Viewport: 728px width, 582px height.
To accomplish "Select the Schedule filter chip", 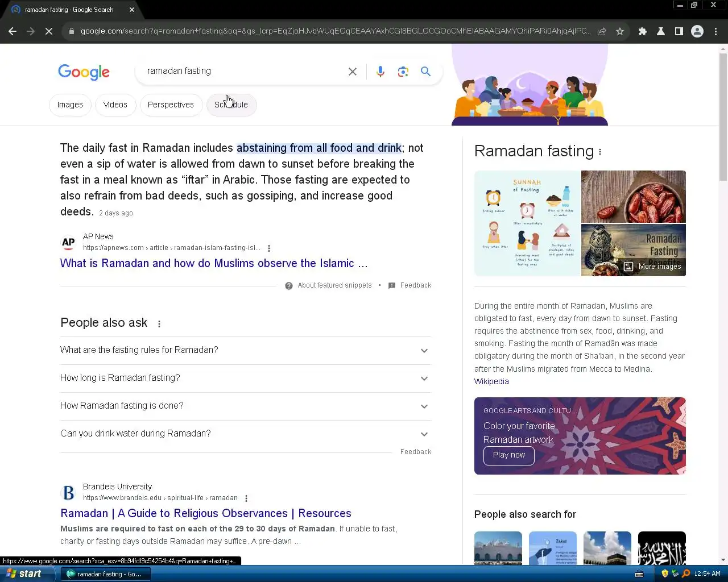I will (231, 105).
